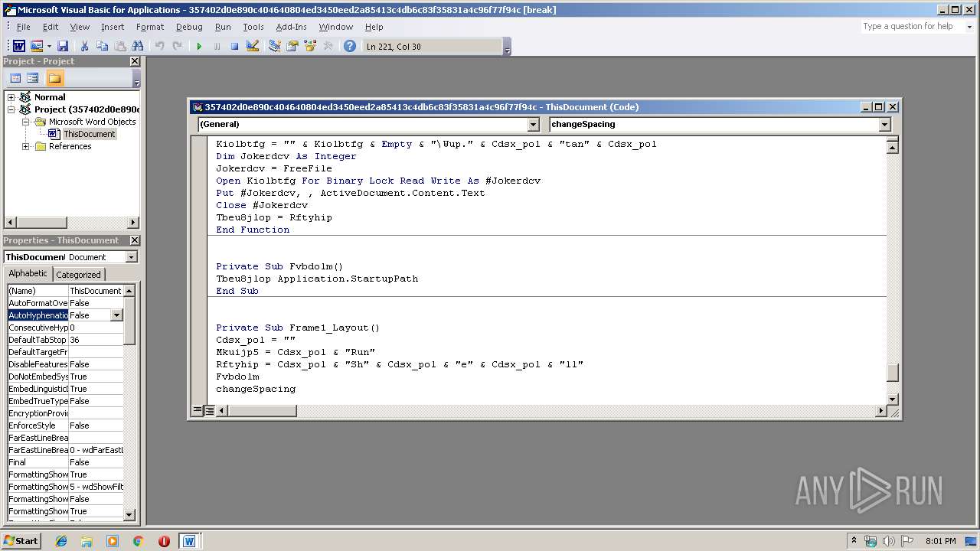
Task: Open the Project Explorer icon
Action: 274,47
